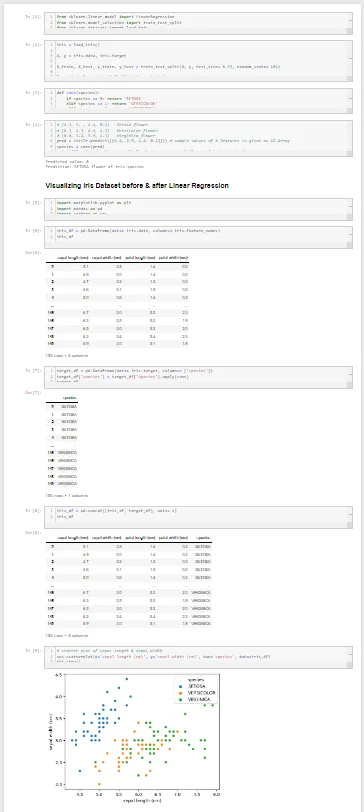The height and width of the screenshot is (812, 364).
Task: Click the orange VERSICOLOR legend marker
Action: tap(180, 692)
